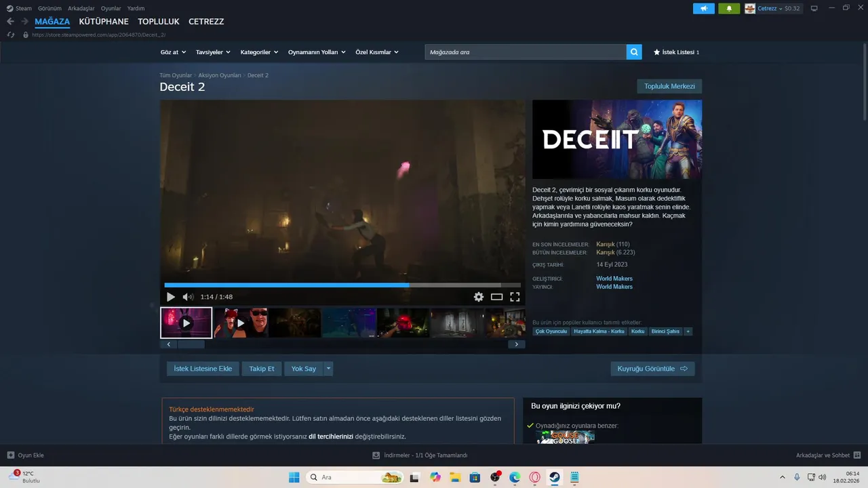The width and height of the screenshot is (868, 488).
Task: Click Kuyruğu Görüntüle button
Action: 652,369
